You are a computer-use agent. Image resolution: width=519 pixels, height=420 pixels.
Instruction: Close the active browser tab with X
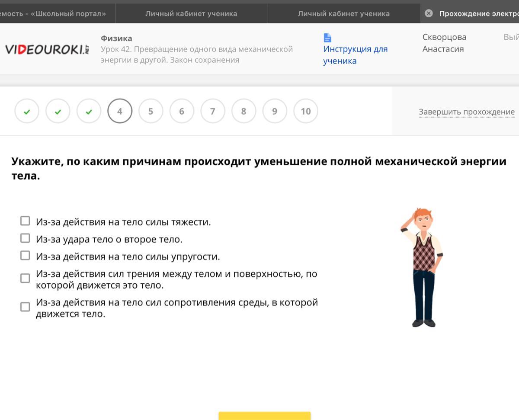coord(429,13)
